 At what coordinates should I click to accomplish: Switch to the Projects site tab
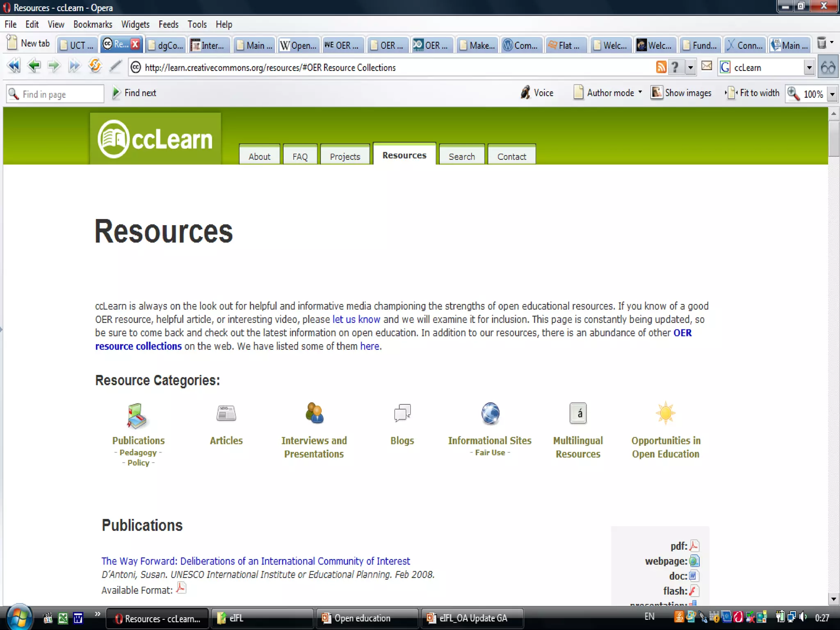pyautogui.click(x=345, y=157)
